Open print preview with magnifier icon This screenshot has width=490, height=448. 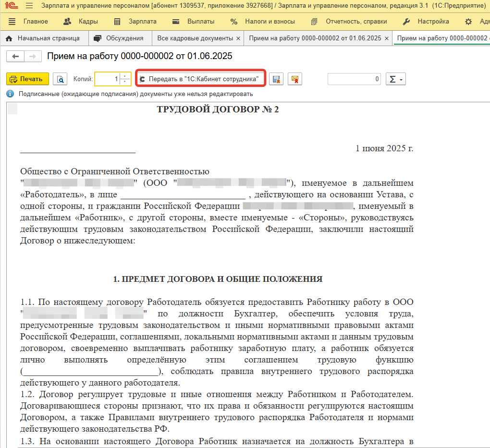tap(61, 79)
